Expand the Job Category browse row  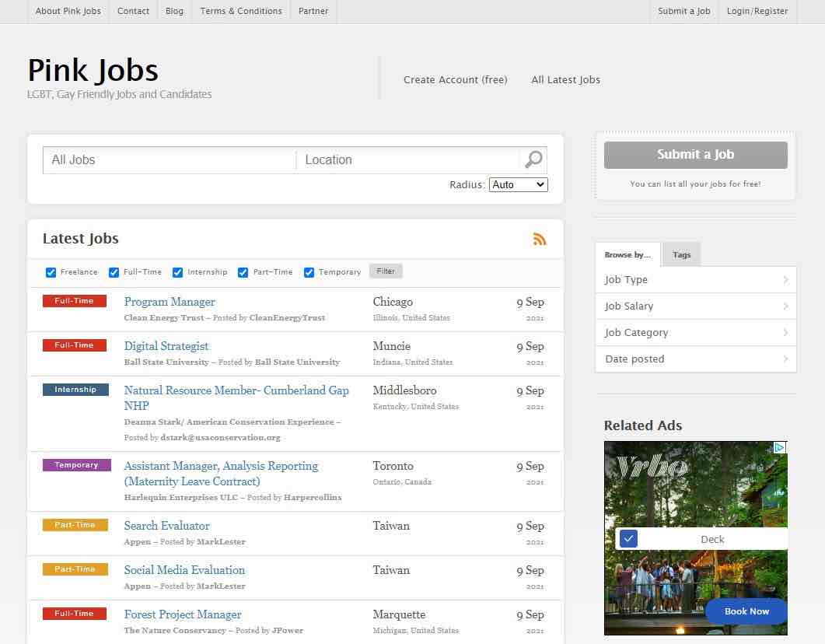point(696,333)
